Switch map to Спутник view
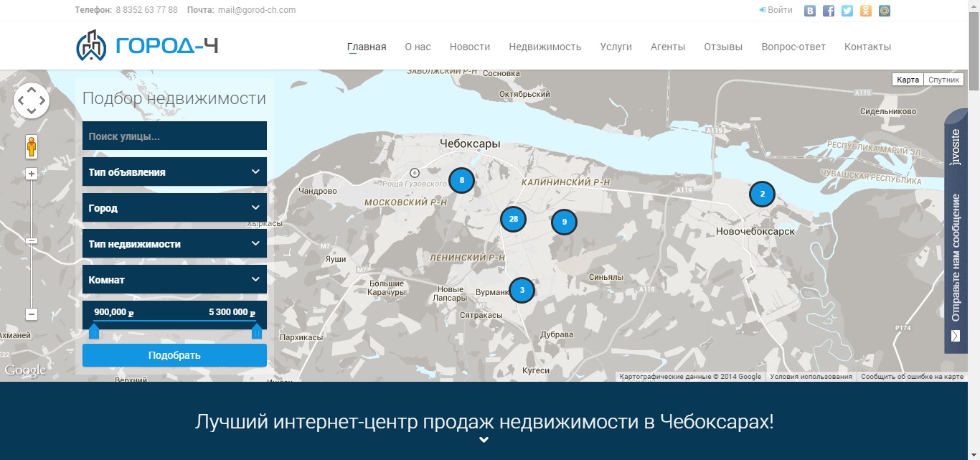 tap(943, 80)
